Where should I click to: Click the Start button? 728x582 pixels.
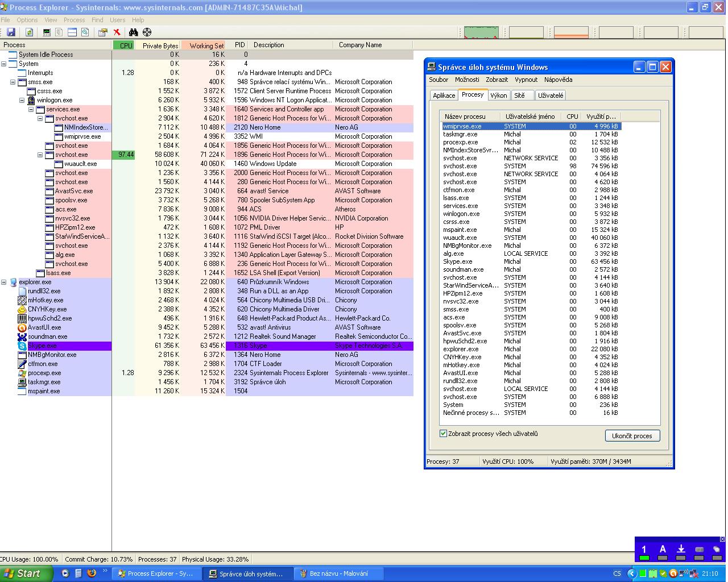click(26, 573)
